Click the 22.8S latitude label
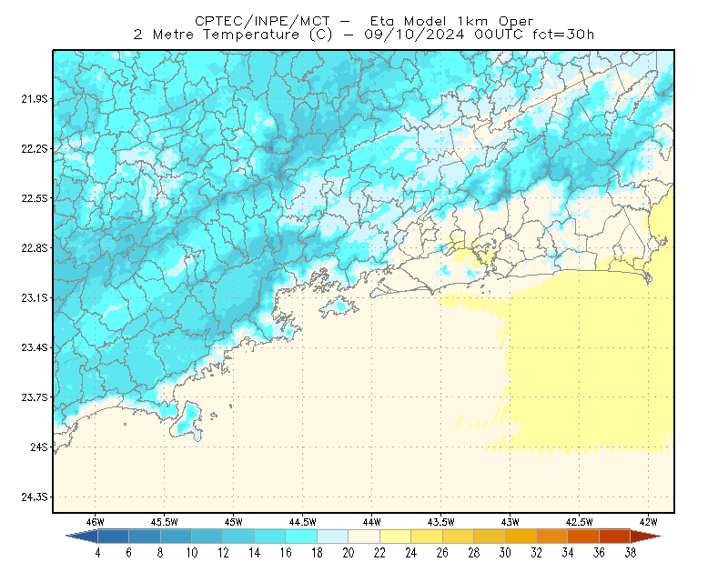Image resolution: width=728 pixels, height=562 pixels. tap(35, 248)
